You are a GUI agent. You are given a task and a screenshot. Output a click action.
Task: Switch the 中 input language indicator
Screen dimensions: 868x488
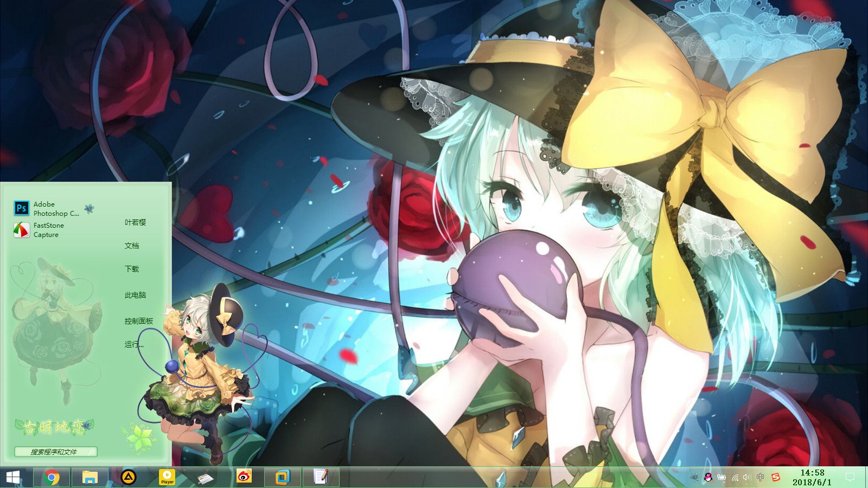tap(761, 477)
